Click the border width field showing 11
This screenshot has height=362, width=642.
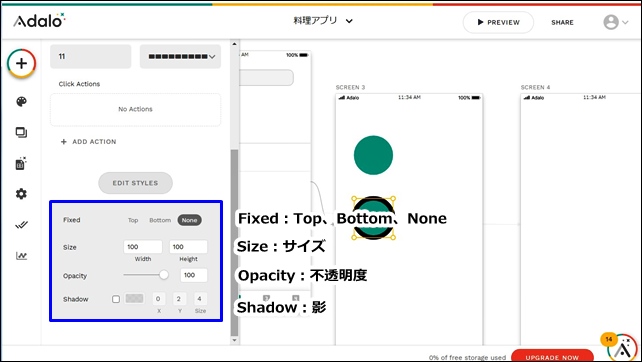click(90, 57)
